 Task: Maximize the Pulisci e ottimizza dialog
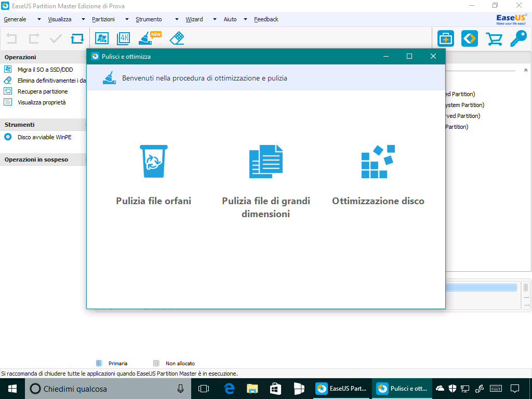click(x=409, y=56)
